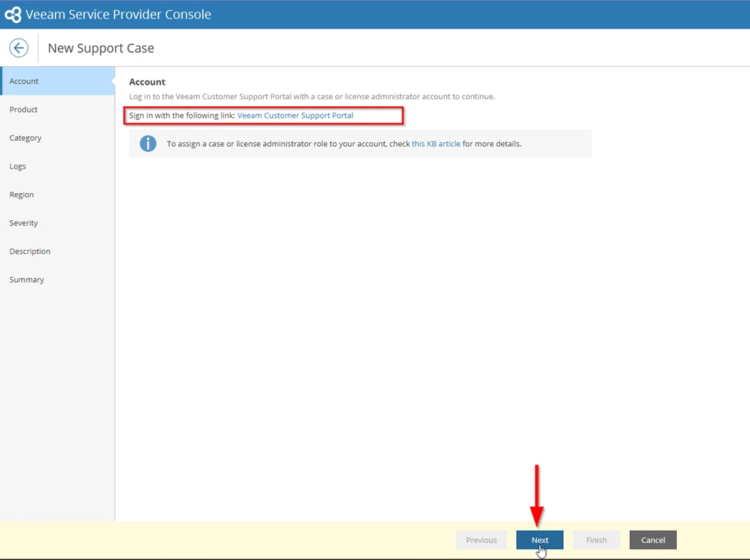This screenshot has height=560, width=750.
Task: Click the Finish button
Action: click(596, 540)
